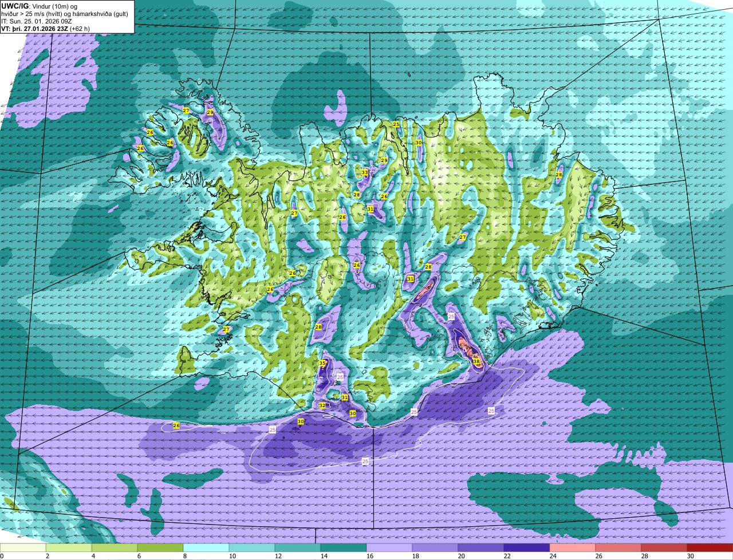733x560 pixels.
Task: Select the 2–4 m/s light yellow-green legend swatch
Action: tap(69, 548)
